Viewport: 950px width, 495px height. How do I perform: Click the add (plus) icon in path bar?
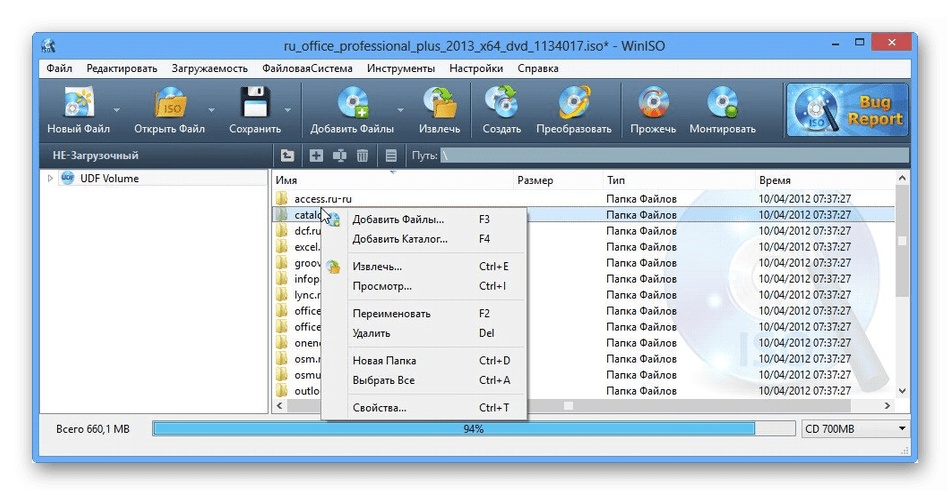(316, 156)
